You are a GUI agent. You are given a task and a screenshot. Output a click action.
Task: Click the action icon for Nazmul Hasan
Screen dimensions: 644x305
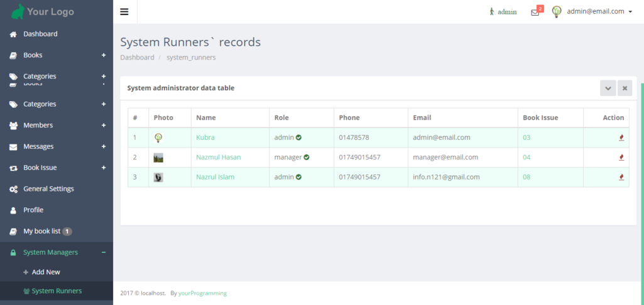coord(621,158)
